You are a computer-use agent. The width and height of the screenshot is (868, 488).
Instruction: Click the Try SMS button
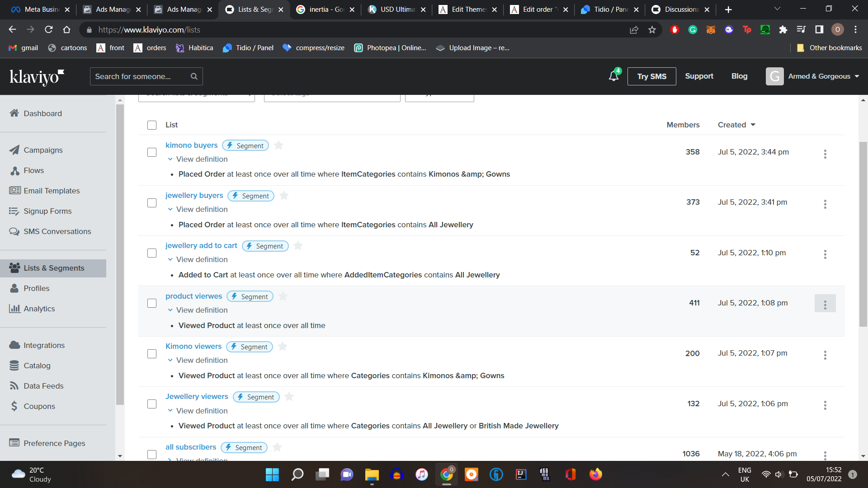(651, 76)
